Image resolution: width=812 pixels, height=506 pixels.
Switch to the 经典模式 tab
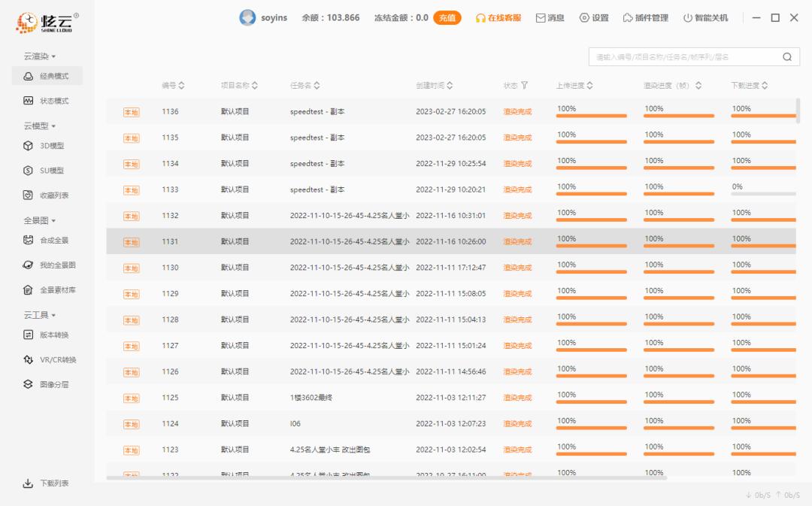point(47,75)
